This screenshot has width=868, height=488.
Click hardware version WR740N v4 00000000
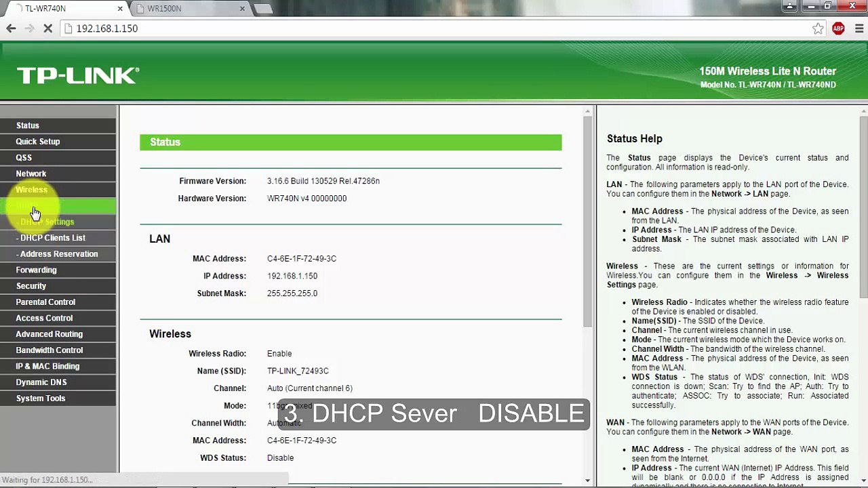pos(307,199)
